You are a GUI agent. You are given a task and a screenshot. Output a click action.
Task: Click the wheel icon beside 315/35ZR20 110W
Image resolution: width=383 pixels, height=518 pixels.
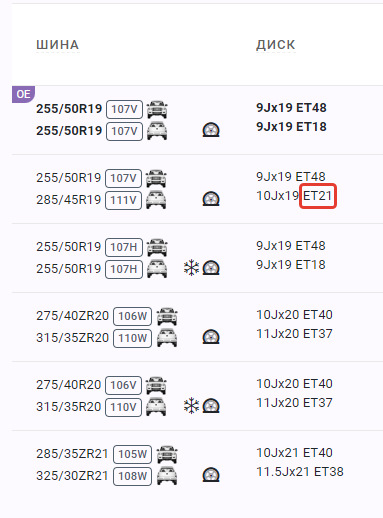coord(211,337)
